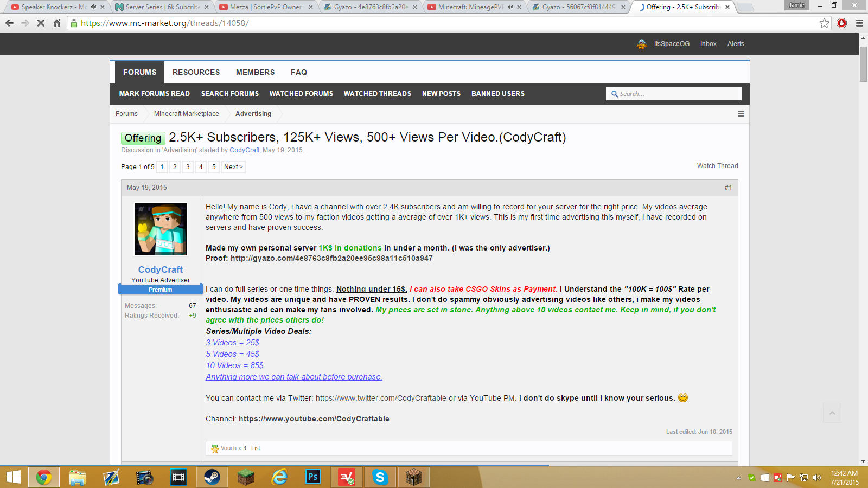
Task: Switch to the Server Series tab
Action: click(x=163, y=7)
